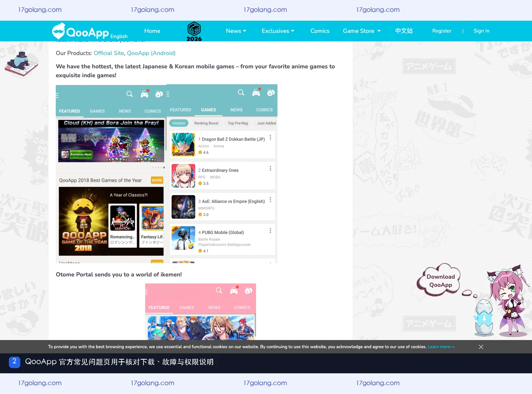532x394 pixels.
Task: Click the egg download icon
Action: pos(484,317)
